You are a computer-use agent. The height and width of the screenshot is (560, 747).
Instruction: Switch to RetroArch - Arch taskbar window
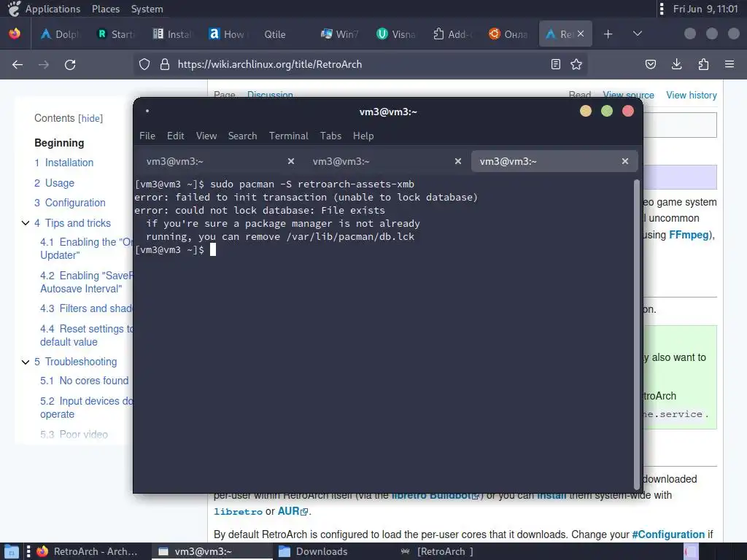click(x=88, y=551)
